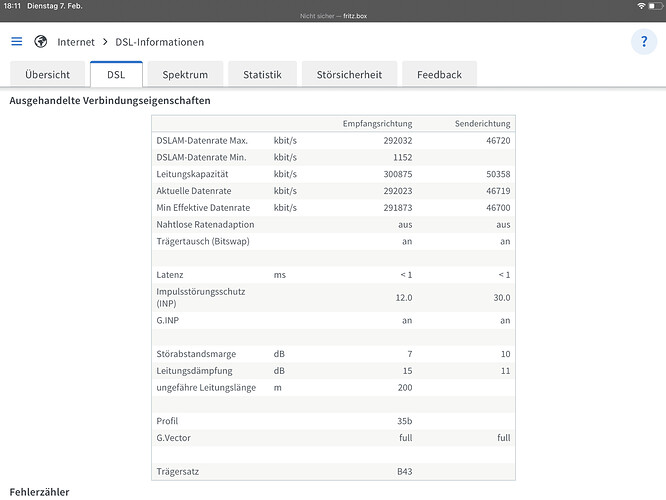Select the Trägertausch (Bitswap) label
This screenshot has width=666, height=500.
(x=203, y=241)
